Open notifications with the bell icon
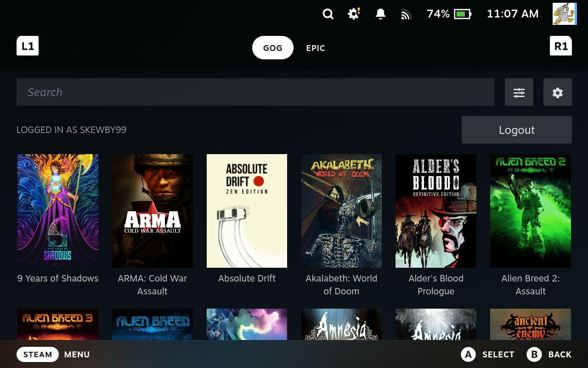588x368 pixels. click(x=379, y=14)
